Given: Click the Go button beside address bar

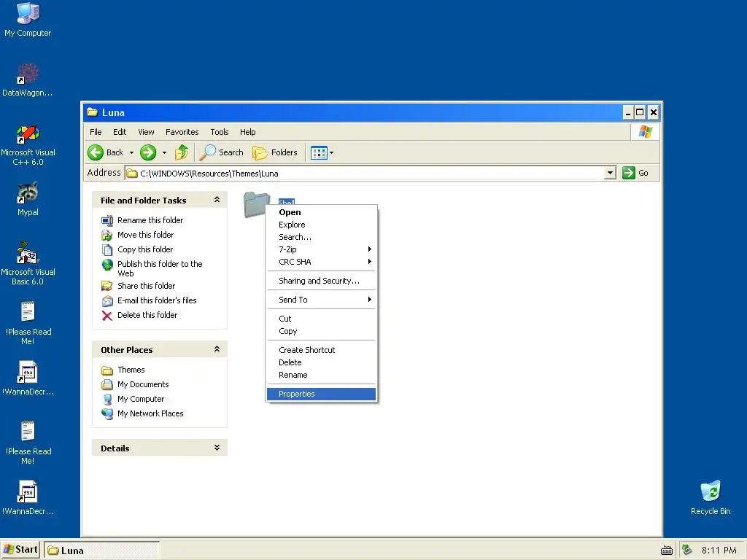Looking at the screenshot, I should pyautogui.click(x=635, y=173).
